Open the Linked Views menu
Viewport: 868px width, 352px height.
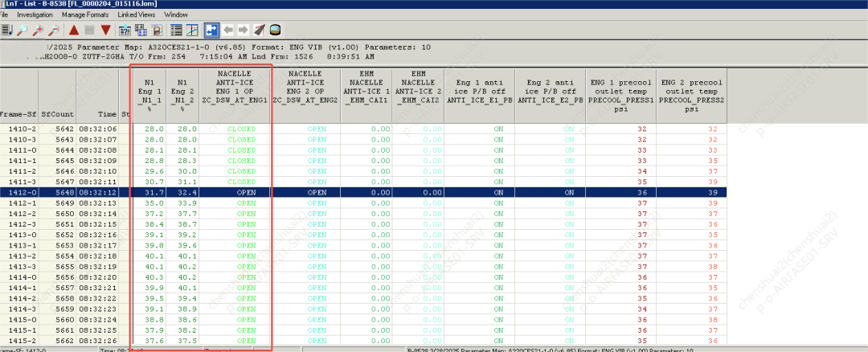coord(136,14)
